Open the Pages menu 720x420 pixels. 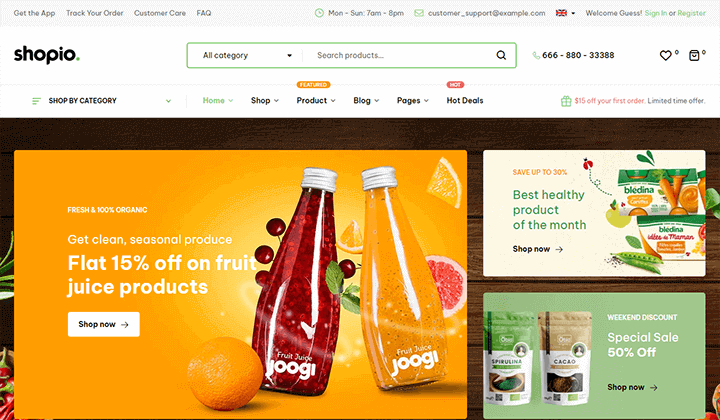point(413,101)
